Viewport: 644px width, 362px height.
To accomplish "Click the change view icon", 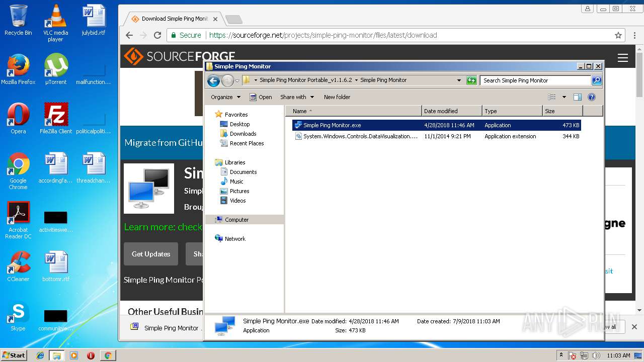I will (552, 97).
